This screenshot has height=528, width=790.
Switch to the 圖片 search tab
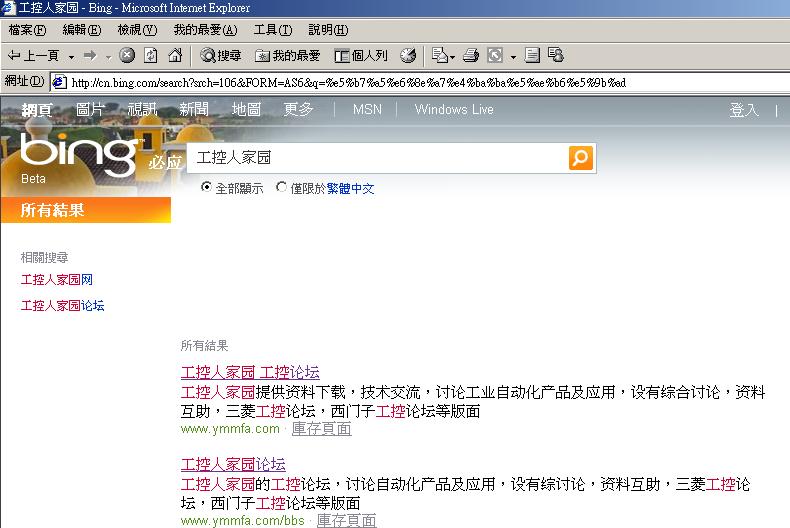coord(90,109)
